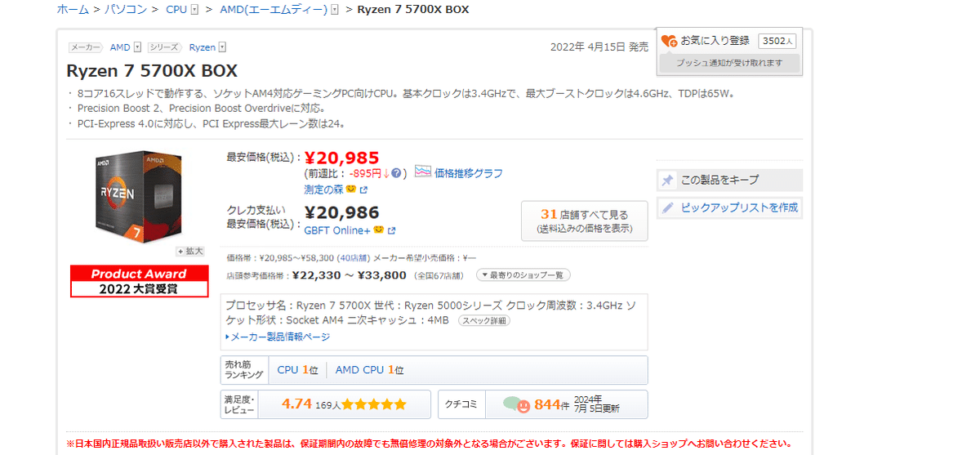Image resolution: width=980 pixels, height=455 pixels.
Task: Click the question mark help icon beside 前週比
Action: (x=396, y=173)
